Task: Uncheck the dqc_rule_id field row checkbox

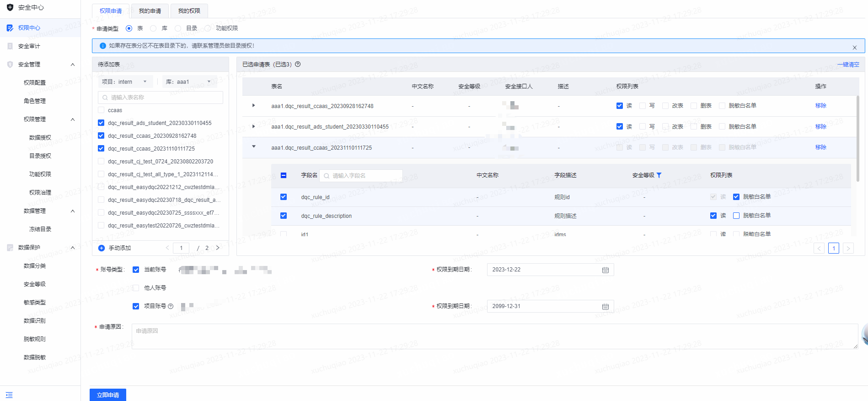Action: tap(284, 197)
